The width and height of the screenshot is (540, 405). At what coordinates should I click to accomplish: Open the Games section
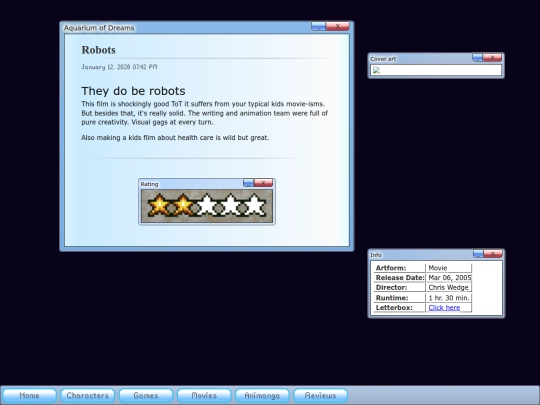[x=146, y=395]
